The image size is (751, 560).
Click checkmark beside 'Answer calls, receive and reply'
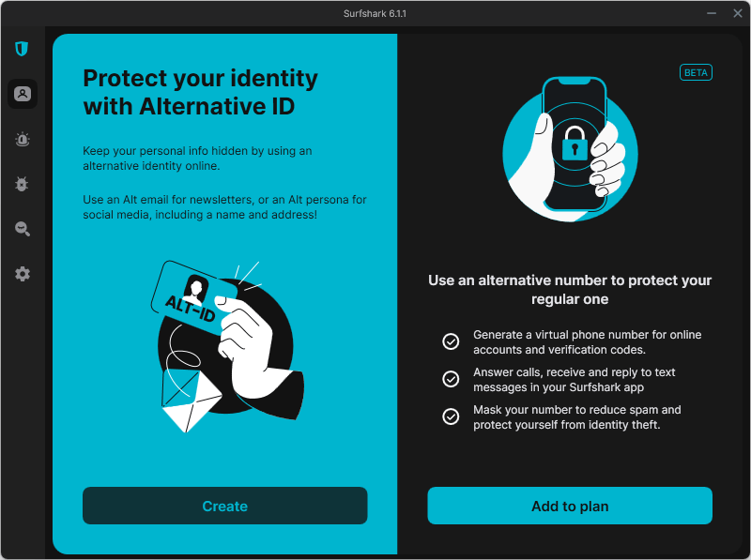click(x=451, y=379)
